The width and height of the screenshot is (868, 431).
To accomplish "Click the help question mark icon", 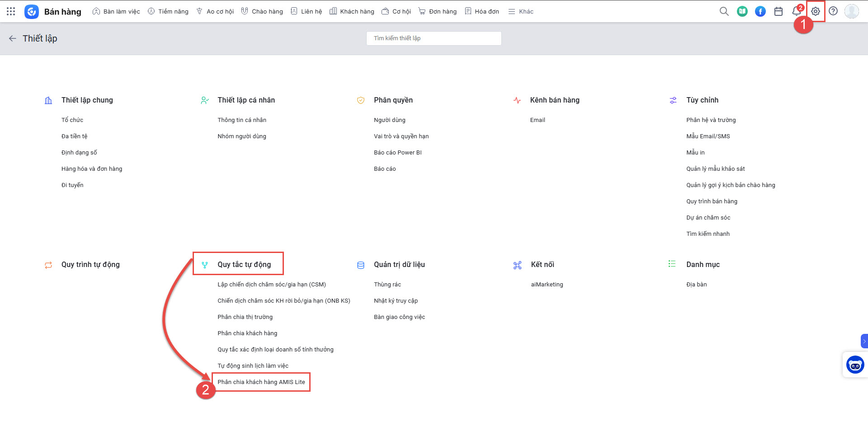I will pyautogui.click(x=833, y=11).
